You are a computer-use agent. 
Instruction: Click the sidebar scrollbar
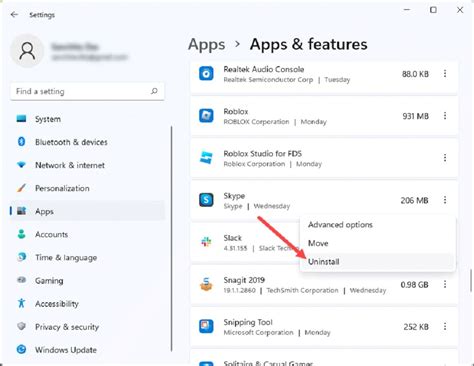(172, 238)
